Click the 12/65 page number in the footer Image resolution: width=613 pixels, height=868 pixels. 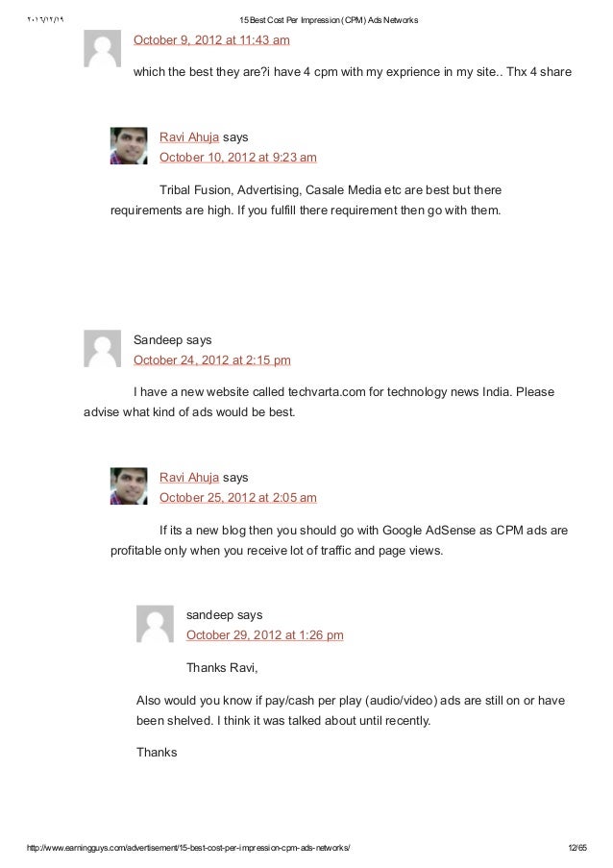click(x=577, y=848)
